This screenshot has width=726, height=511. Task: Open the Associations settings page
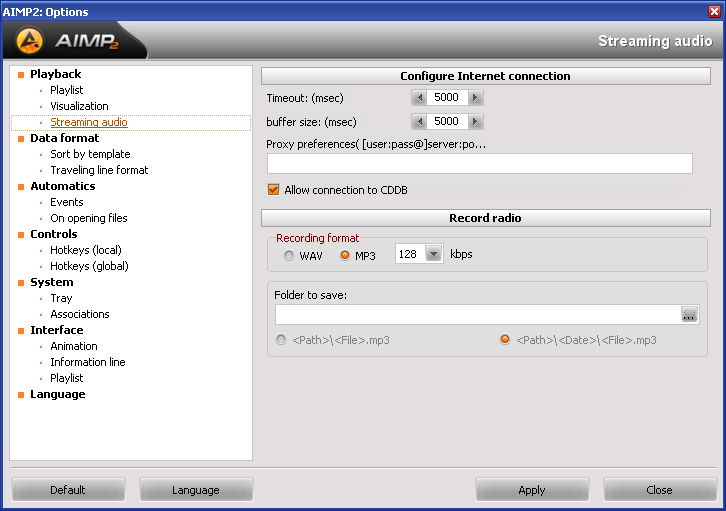pos(80,314)
